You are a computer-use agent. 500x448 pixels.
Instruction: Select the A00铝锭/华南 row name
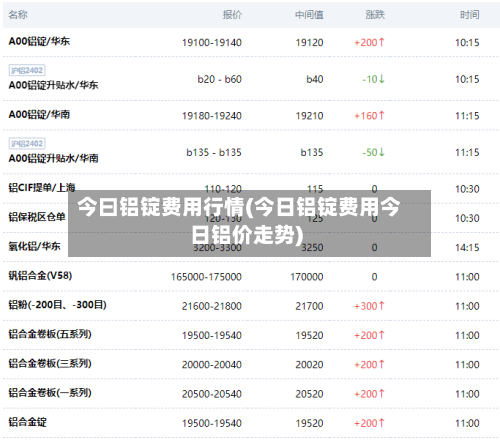(39, 115)
